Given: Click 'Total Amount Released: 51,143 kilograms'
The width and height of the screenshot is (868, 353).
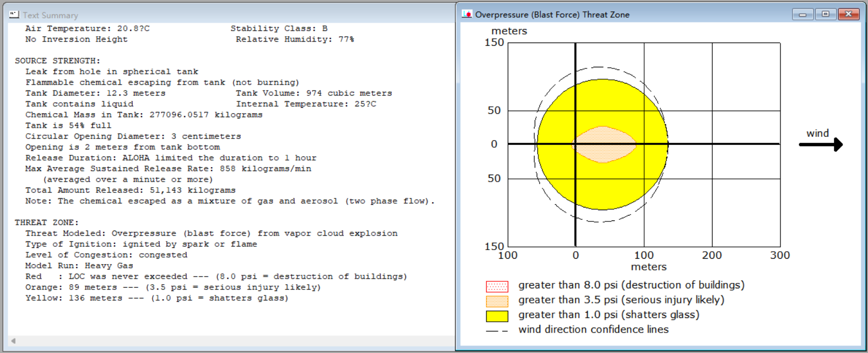Looking at the screenshot, I should [x=131, y=190].
